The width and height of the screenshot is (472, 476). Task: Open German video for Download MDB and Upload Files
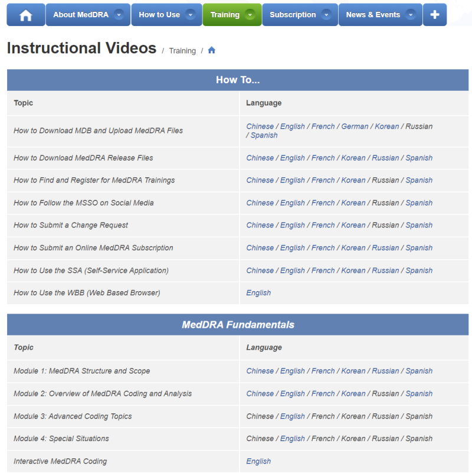pos(355,126)
